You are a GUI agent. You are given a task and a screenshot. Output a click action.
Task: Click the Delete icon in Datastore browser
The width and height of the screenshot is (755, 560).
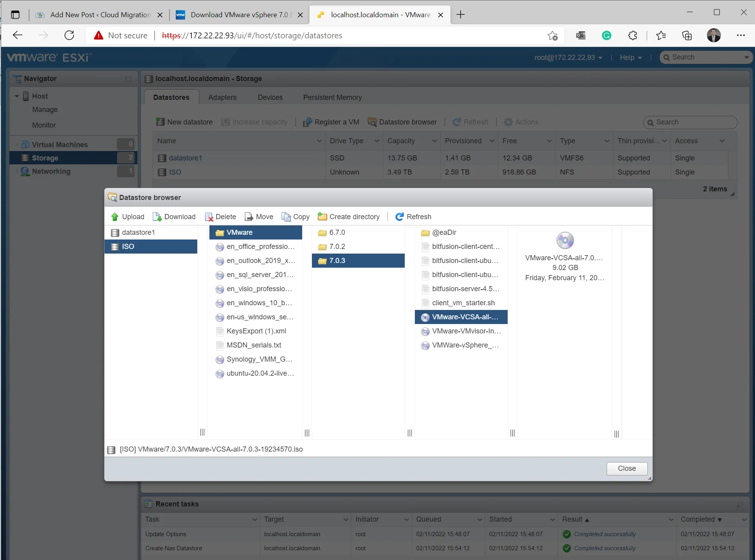[209, 217]
